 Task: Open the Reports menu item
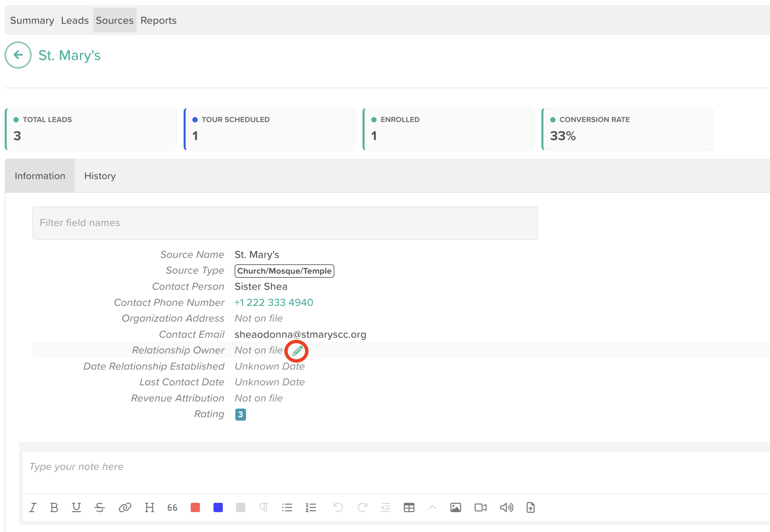coord(158,20)
